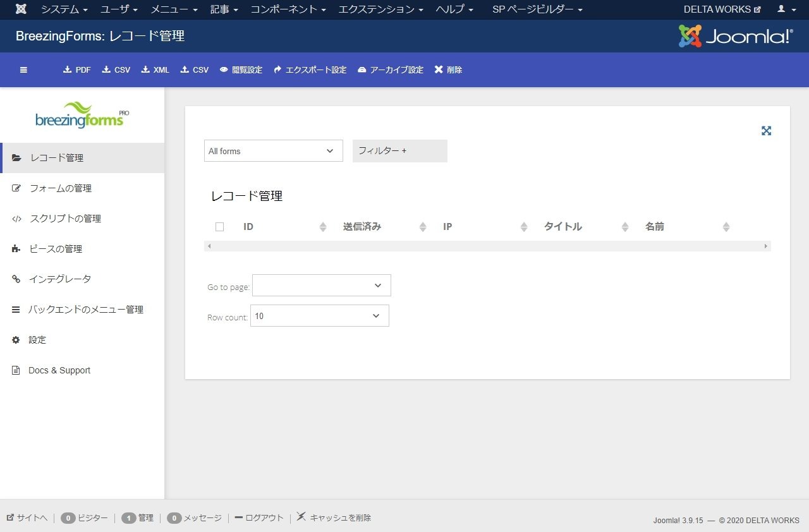Toggle the sidebar with the hamburger icon
The image size is (809, 532).
(x=23, y=70)
